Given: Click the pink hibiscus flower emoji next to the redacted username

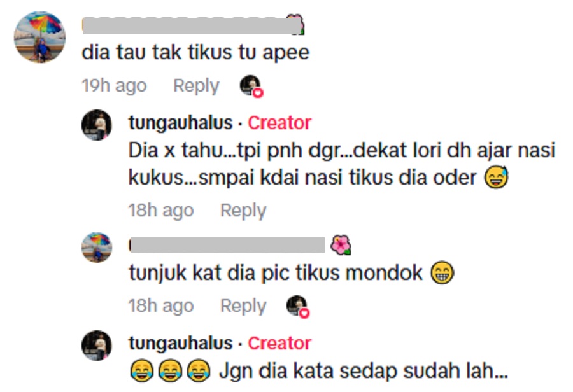Looking at the screenshot, I should [341, 245].
